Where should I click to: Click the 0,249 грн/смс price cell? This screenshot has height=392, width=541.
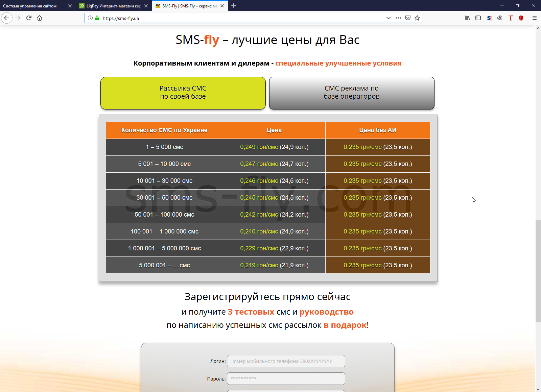[x=274, y=147]
